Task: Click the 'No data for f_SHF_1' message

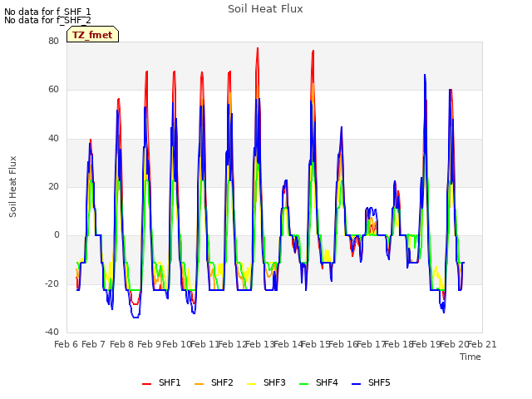Action: coord(47,12)
